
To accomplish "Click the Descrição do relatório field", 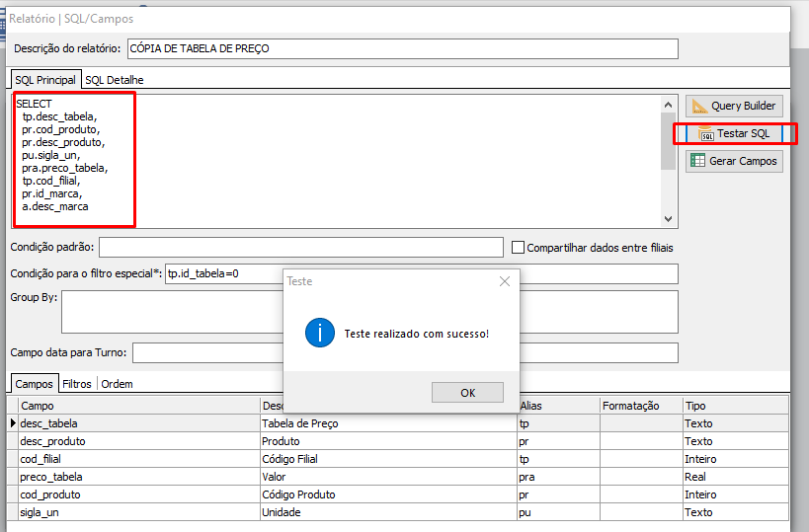I will click(x=401, y=49).
